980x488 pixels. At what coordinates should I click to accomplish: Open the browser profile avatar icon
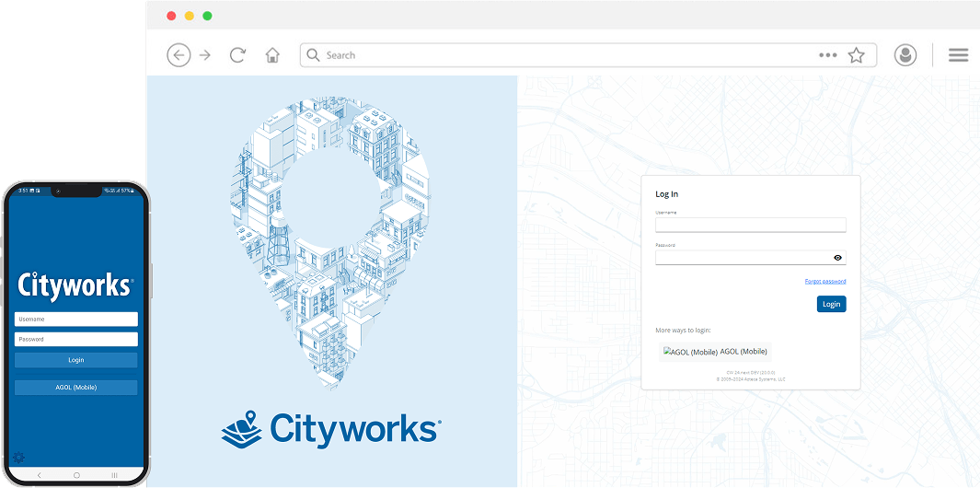point(905,55)
